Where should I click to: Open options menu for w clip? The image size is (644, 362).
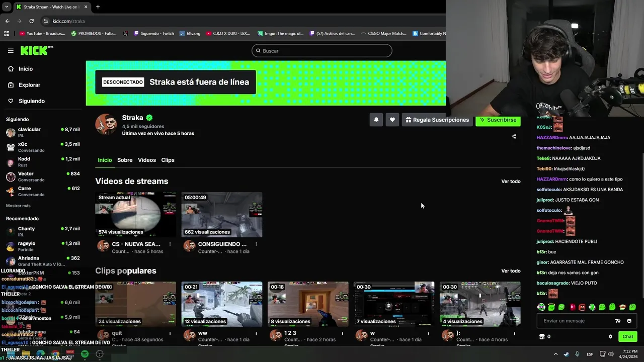pyautogui.click(x=428, y=333)
